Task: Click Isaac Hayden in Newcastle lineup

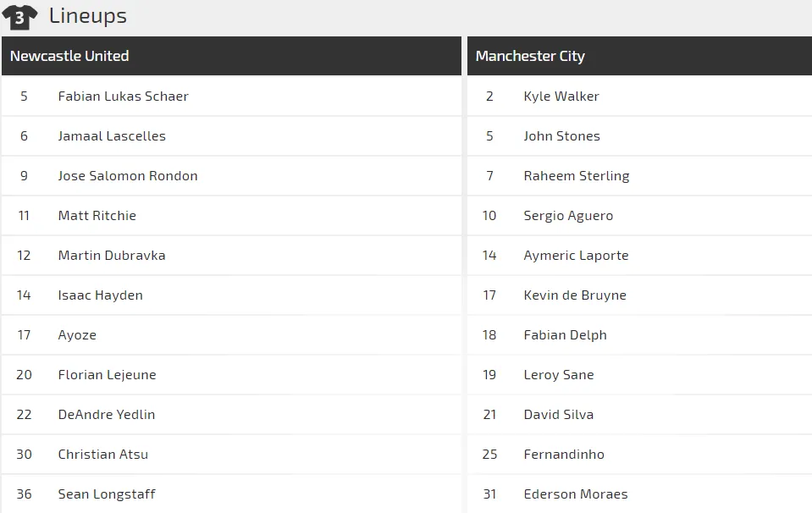Action: pos(100,295)
